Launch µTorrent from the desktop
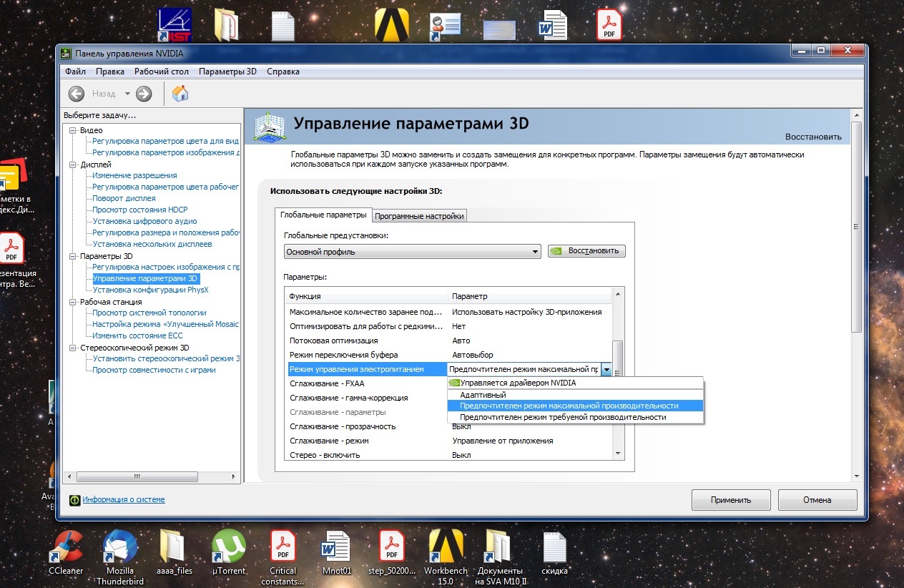Image resolution: width=904 pixels, height=588 pixels. (x=229, y=552)
